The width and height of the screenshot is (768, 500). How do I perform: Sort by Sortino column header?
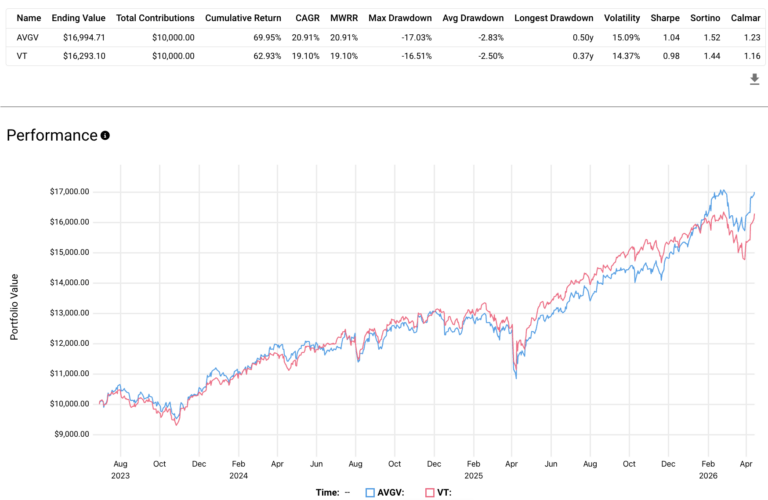coord(705,18)
